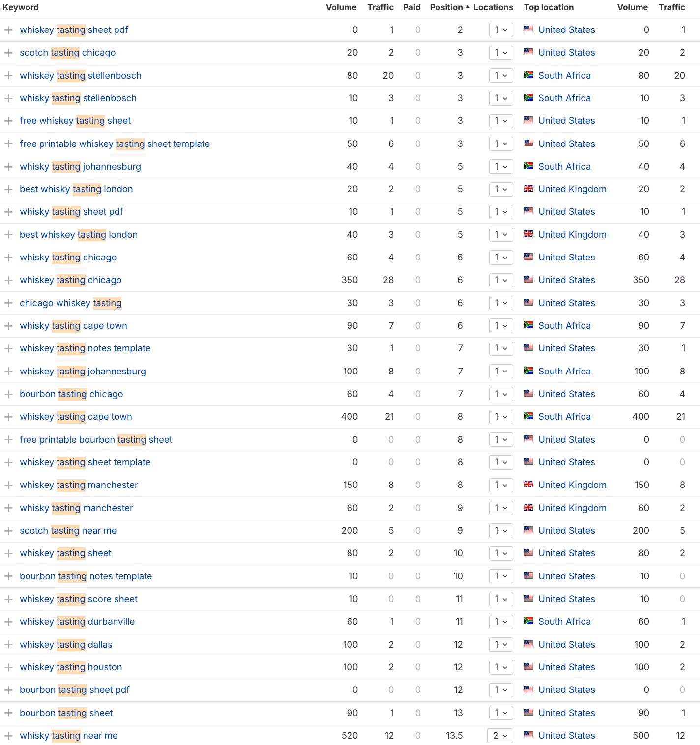Image resolution: width=700 pixels, height=745 pixels.
Task: Click plus icon beside 'scotch tasting chicago'
Action: (x=8, y=53)
